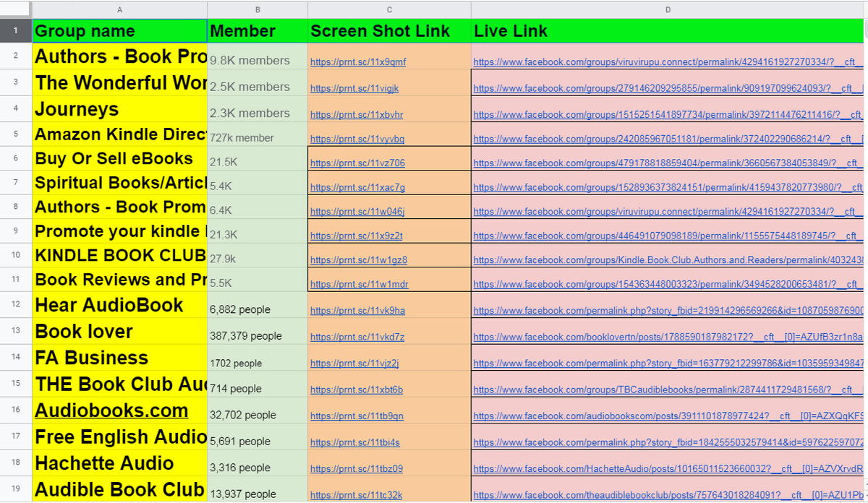Click the 'Live Link' header cell
The width and height of the screenshot is (868, 503).
pos(668,31)
